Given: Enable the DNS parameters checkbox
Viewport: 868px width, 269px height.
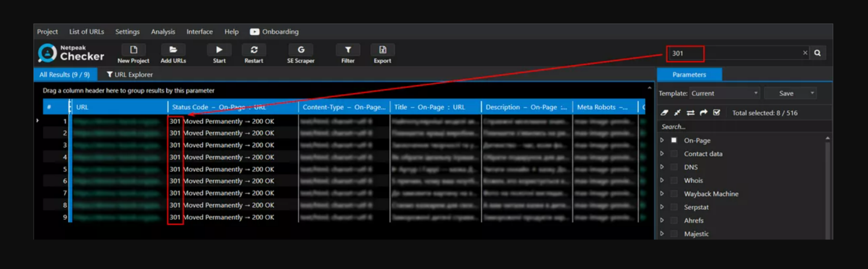Looking at the screenshot, I should 674,167.
